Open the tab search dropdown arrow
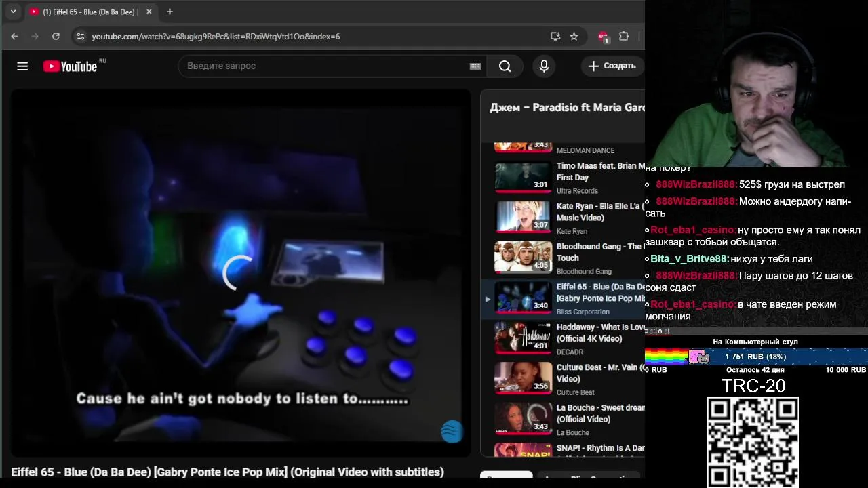The height and width of the screenshot is (488, 868). tap(13, 12)
